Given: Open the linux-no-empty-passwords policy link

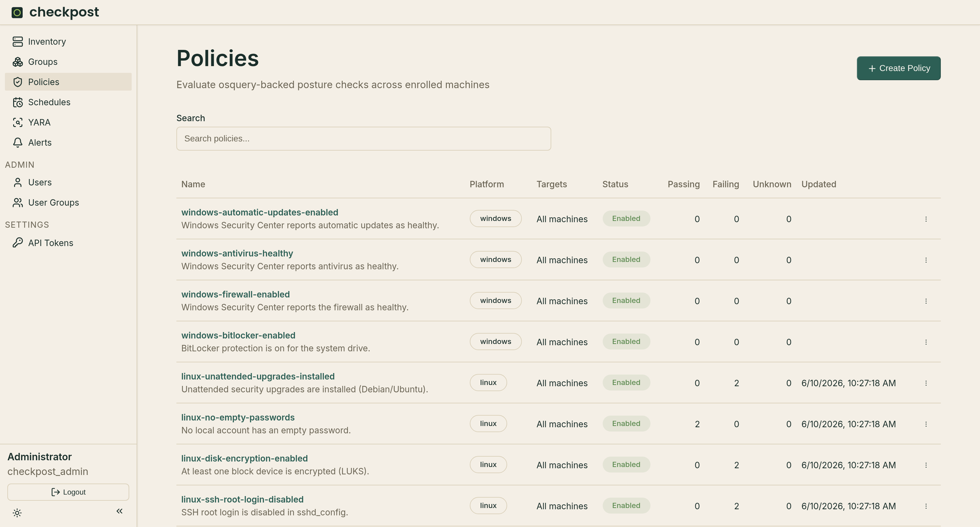Looking at the screenshot, I should (238, 417).
